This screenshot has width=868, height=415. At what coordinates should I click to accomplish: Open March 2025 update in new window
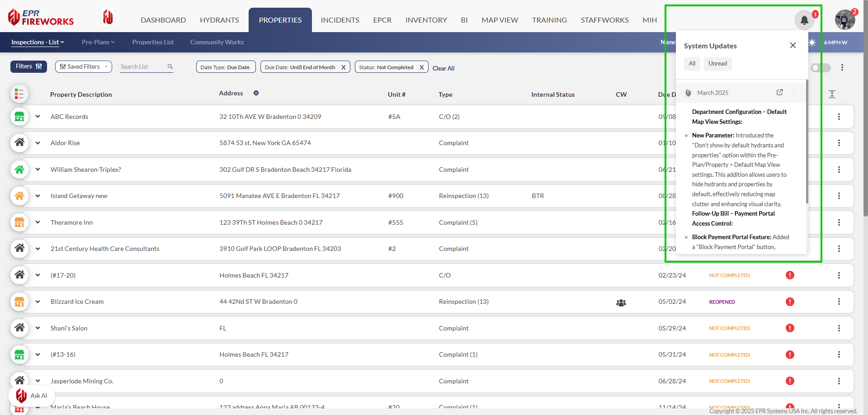779,92
